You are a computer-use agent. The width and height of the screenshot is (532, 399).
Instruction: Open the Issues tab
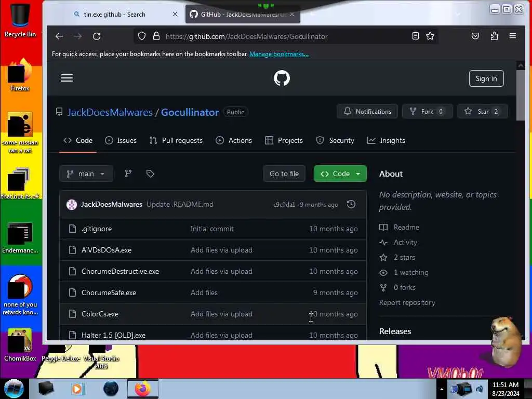click(x=121, y=140)
